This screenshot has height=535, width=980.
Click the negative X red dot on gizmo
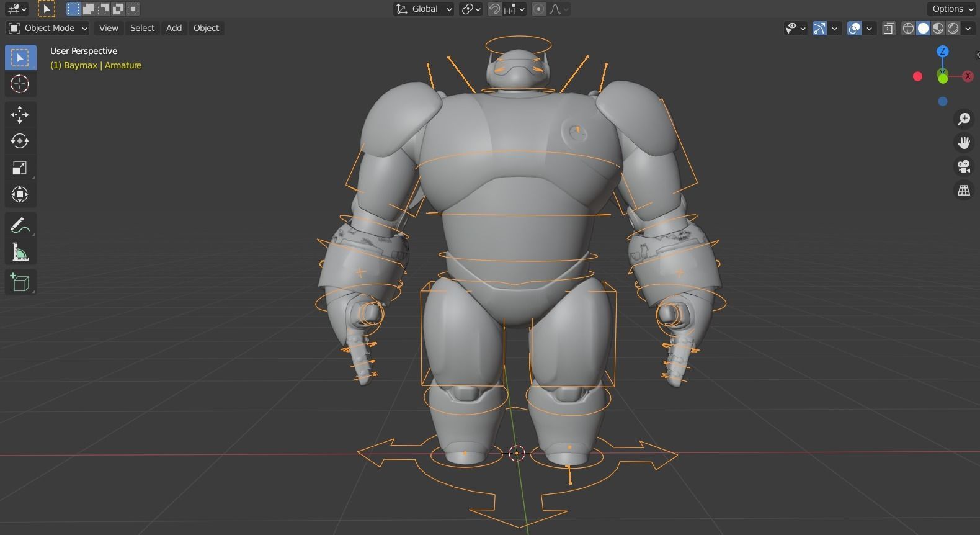918,76
